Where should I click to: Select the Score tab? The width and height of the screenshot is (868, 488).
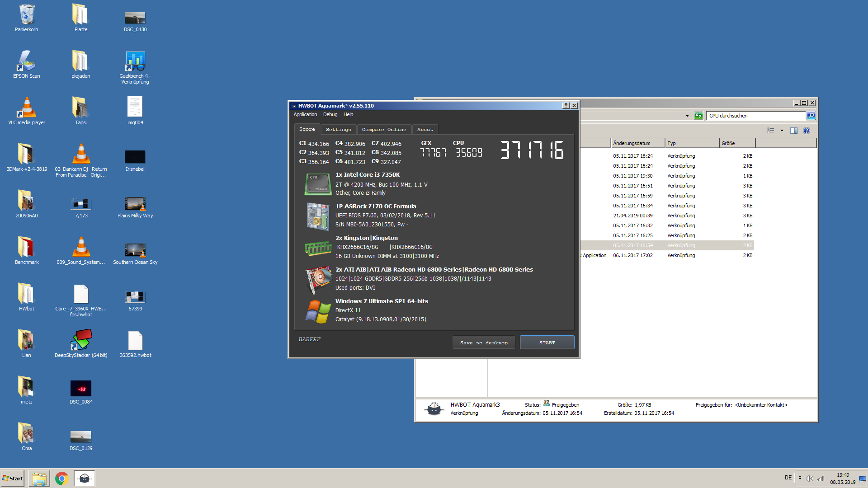[307, 129]
